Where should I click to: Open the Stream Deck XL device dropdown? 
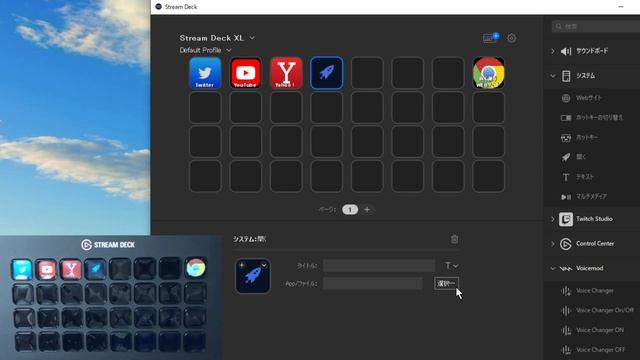tap(217, 38)
